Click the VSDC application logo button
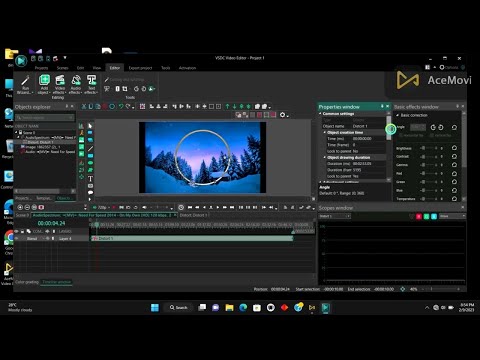Viewport: 480px width, 360px height. coord(21,61)
